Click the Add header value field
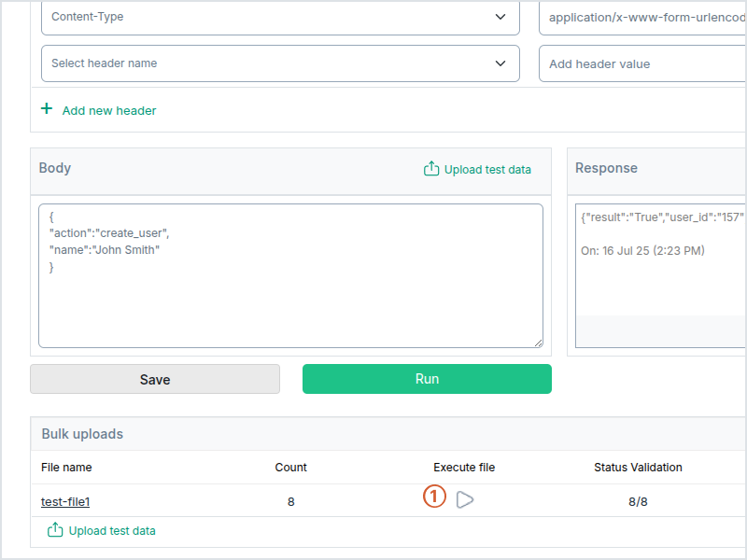The width and height of the screenshot is (747, 560). tap(644, 63)
